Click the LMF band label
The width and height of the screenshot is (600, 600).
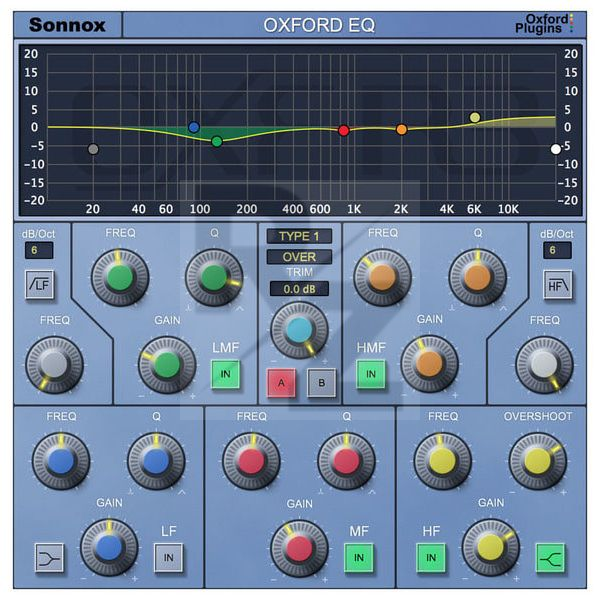coord(226,347)
